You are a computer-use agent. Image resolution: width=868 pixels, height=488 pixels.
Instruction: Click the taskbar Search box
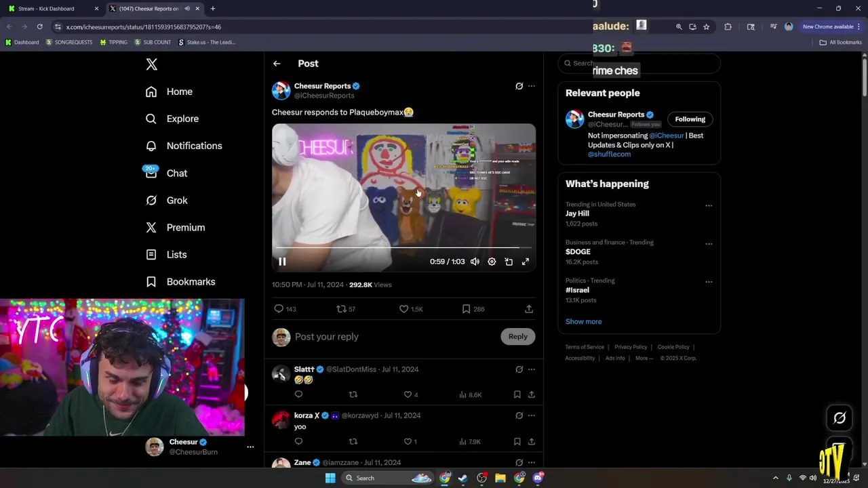(387, 479)
